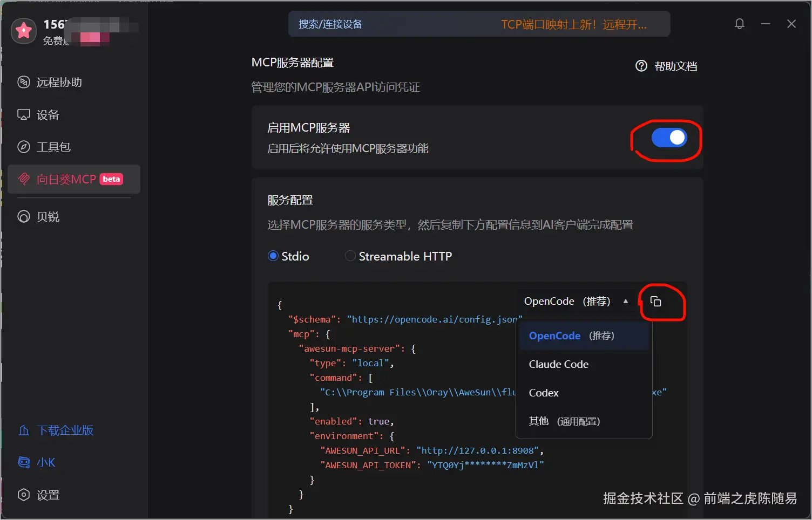This screenshot has height=520, width=812.
Task: Click the 向日葵MCP paperclip-style icon
Action: click(24, 179)
